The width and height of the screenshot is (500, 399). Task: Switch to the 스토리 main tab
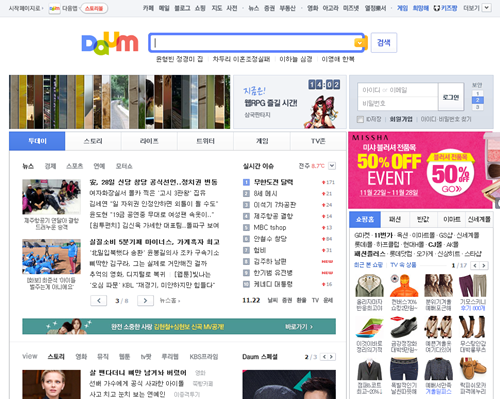[x=93, y=141]
